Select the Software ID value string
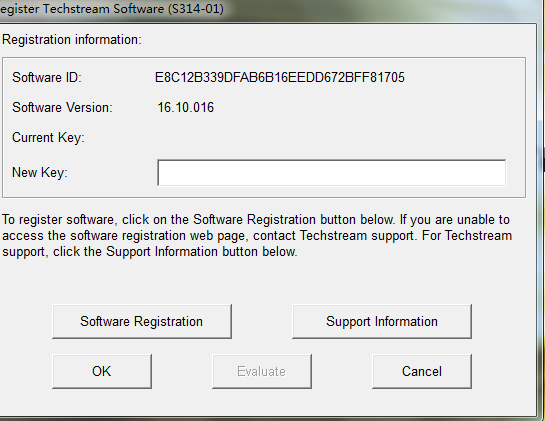The image size is (545, 421). (279, 77)
